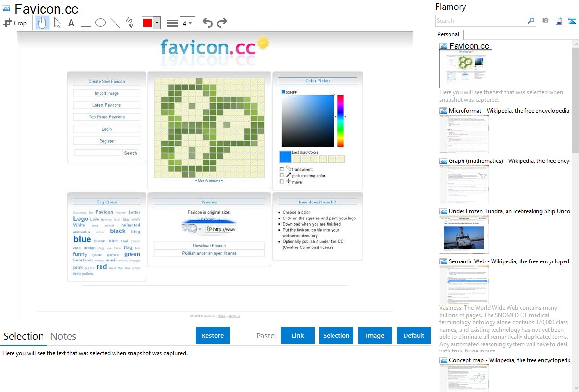Click the rainbow hue slider bar
Viewport: 579px width, 392px height.
[x=340, y=121]
